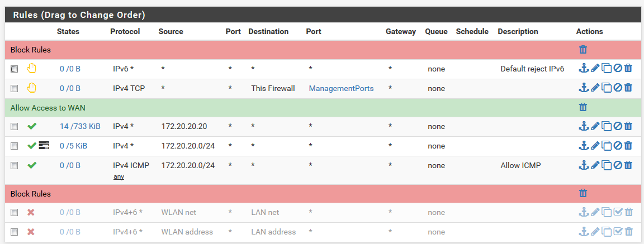
Task: Open the ManagementPorts alias link
Action: coord(341,88)
